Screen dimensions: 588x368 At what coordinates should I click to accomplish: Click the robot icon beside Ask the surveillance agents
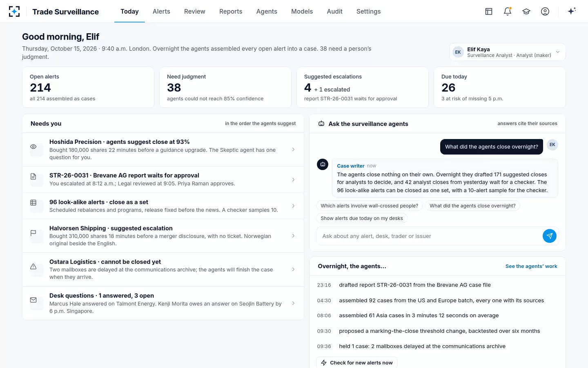(321, 123)
